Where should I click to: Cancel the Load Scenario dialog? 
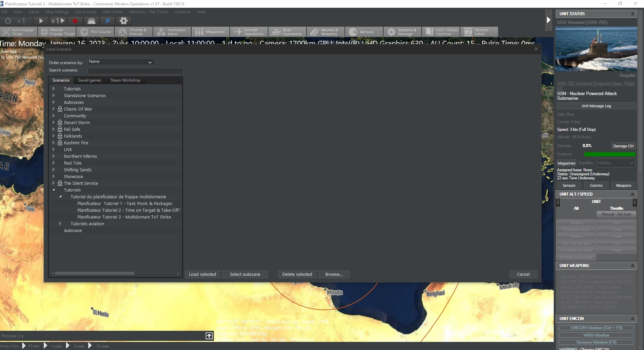(523, 274)
